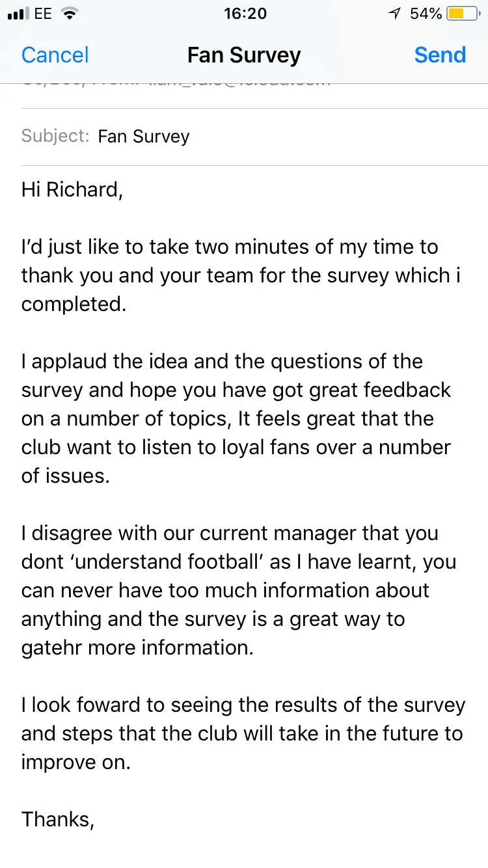The height and width of the screenshot is (868, 488).
Task: Tap the battery icon in status bar
Action: (465, 14)
